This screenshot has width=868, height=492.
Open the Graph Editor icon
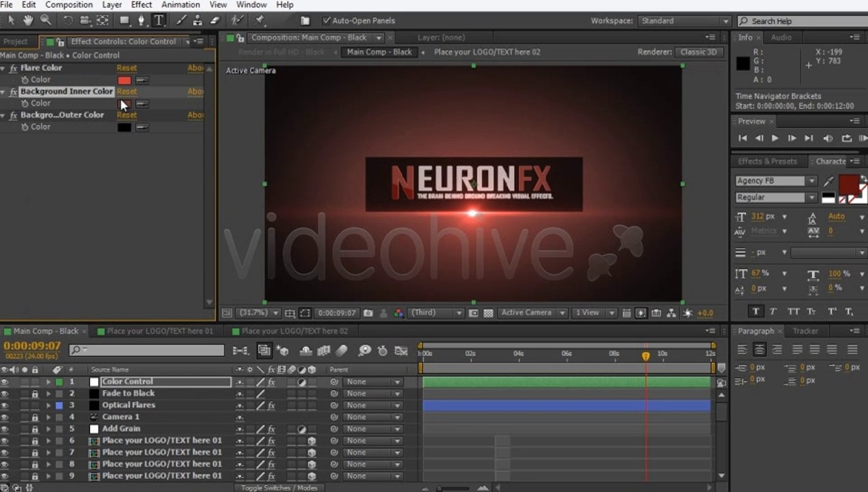pyautogui.click(x=401, y=351)
